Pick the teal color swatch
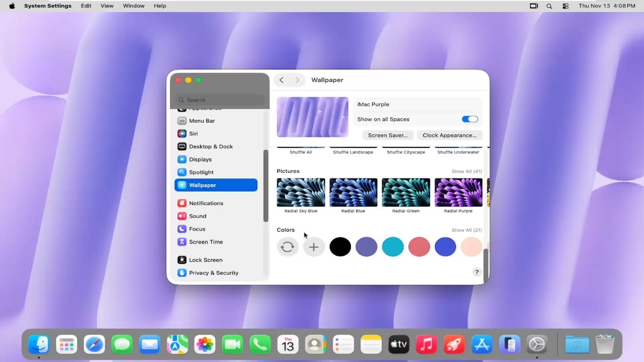The width and height of the screenshot is (644, 362). click(393, 247)
